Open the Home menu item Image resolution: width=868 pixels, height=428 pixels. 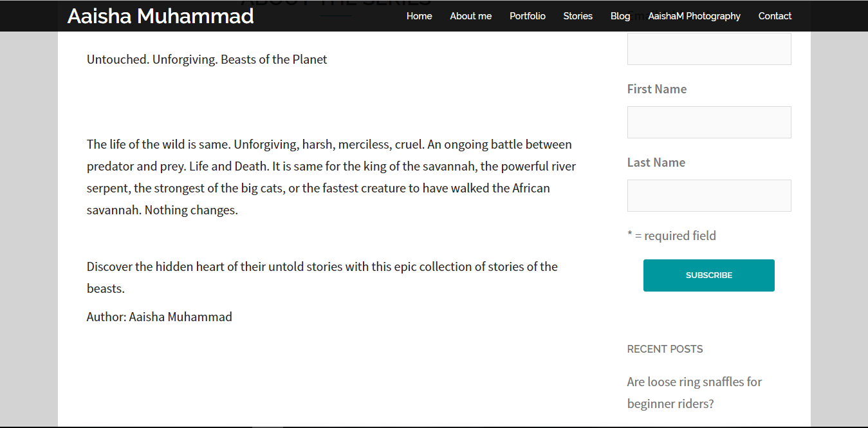point(419,16)
